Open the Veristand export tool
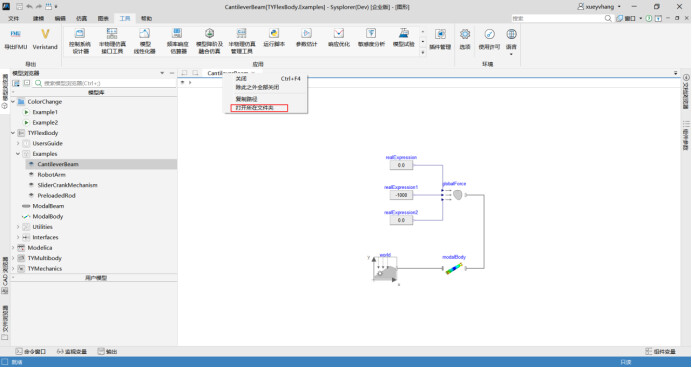 tap(45, 39)
